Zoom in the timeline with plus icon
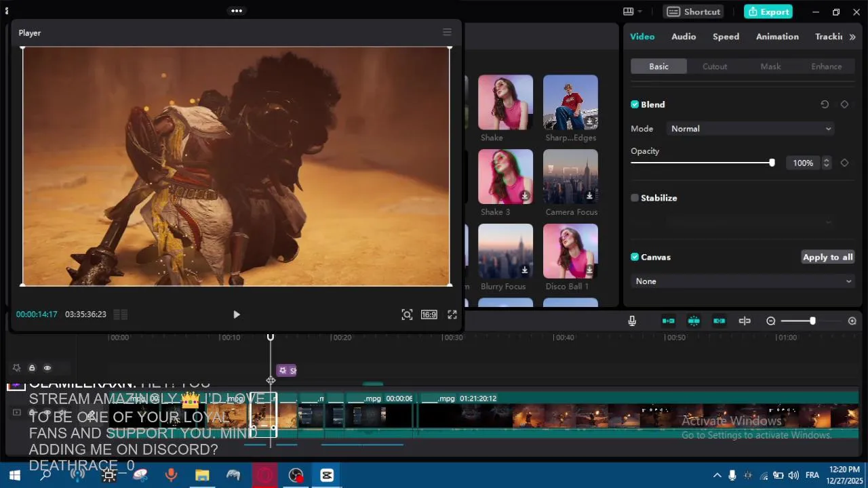 click(852, 321)
